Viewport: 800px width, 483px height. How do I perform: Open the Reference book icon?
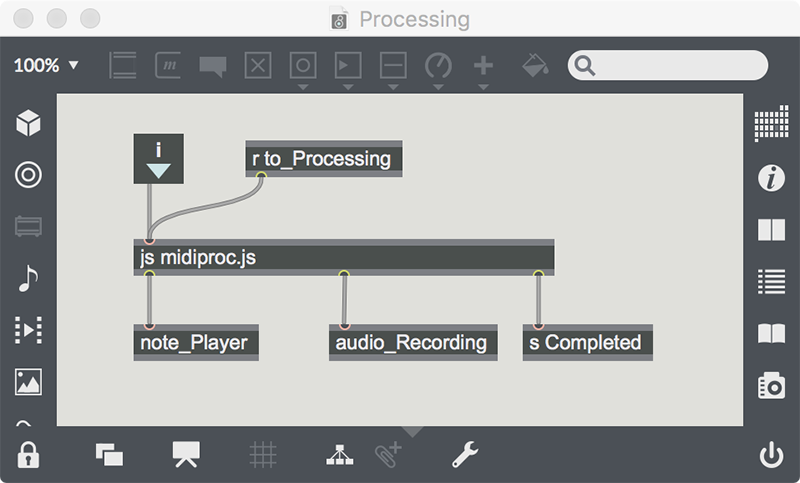[x=771, y=333]
